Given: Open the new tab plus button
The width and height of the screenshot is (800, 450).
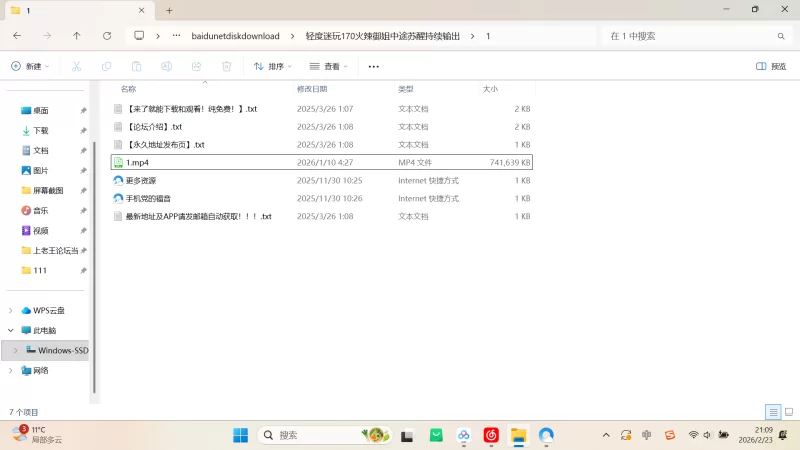Looking at the screenshot, I should (169, 10).
